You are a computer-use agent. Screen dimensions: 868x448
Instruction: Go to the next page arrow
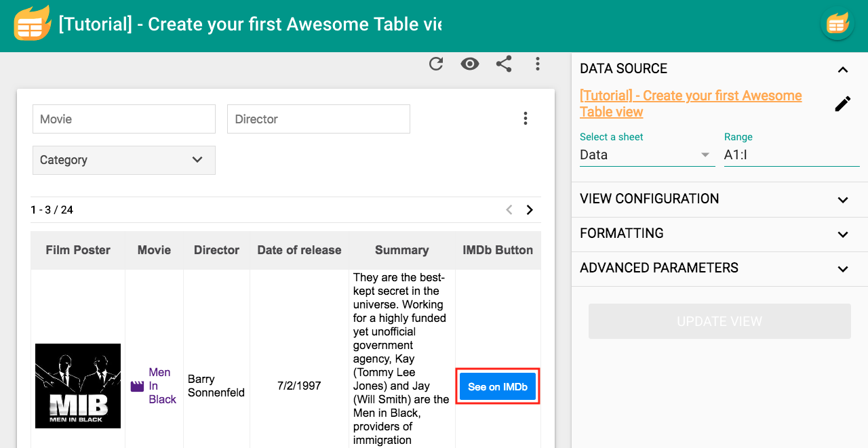tap(530, 210)
